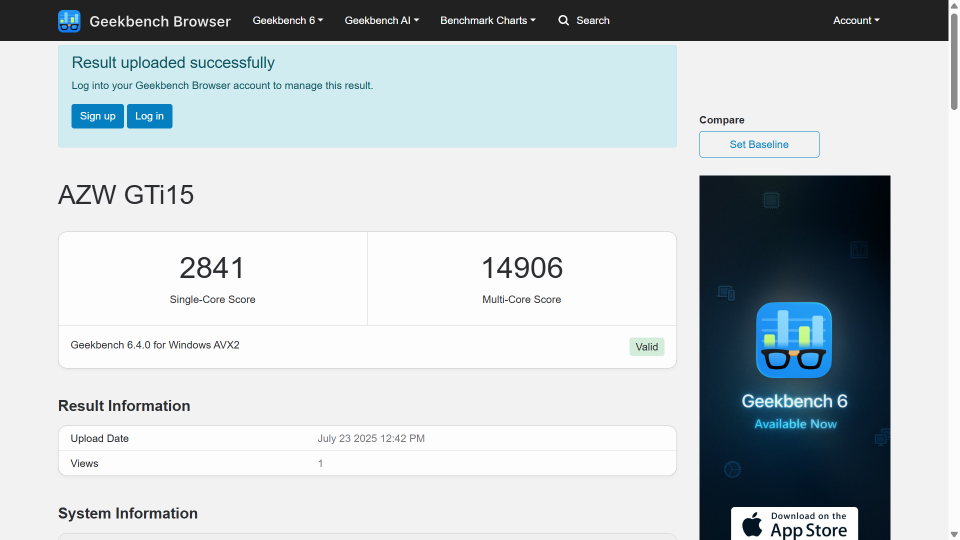Image resolution: width=960 pixels, height=540 pixels.
Task: Click the Multi-Core Score label
Action: click(x=522, y=299)
